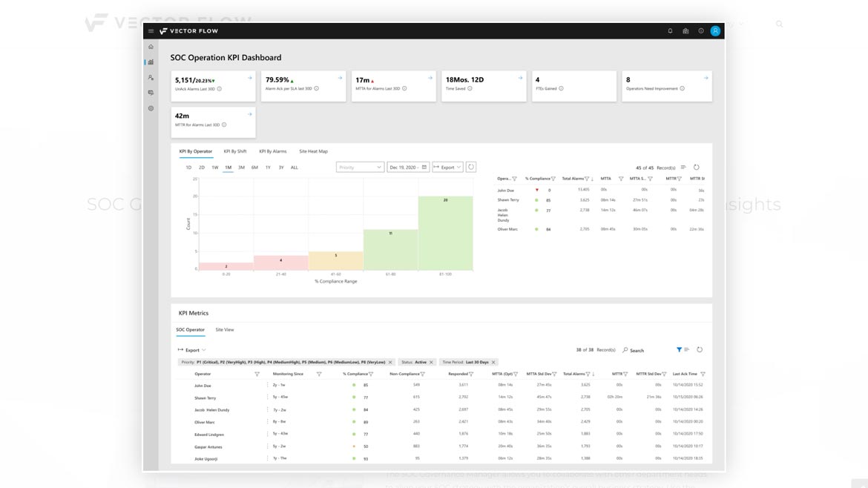
Task: Expand the Export dropdown in KPI Metrics
Action: (191, 350)
